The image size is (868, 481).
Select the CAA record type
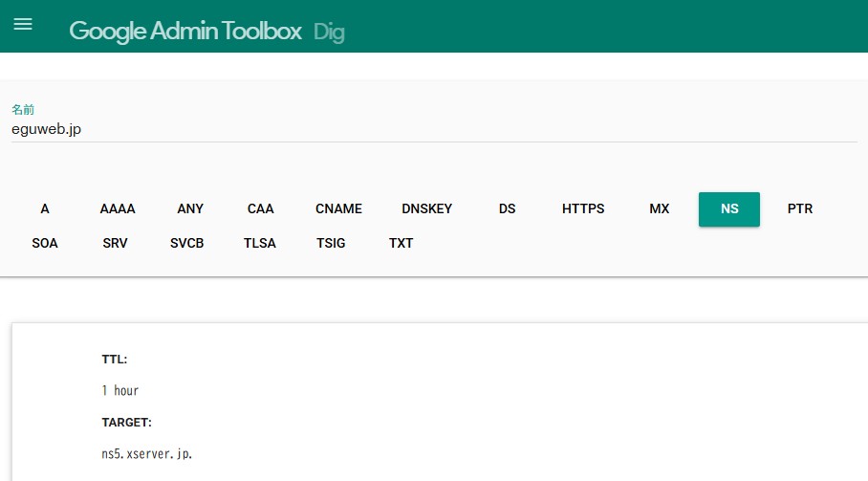click(x=260, y=208)
